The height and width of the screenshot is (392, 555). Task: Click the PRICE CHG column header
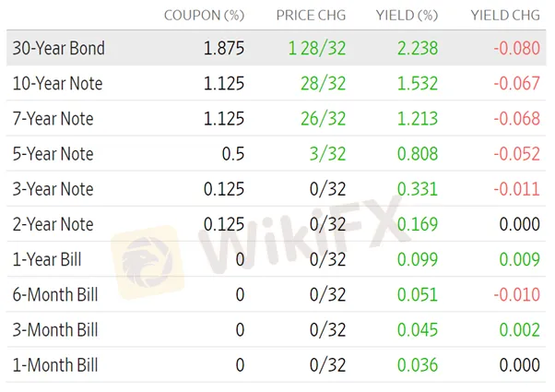click(x=311, y=16)
